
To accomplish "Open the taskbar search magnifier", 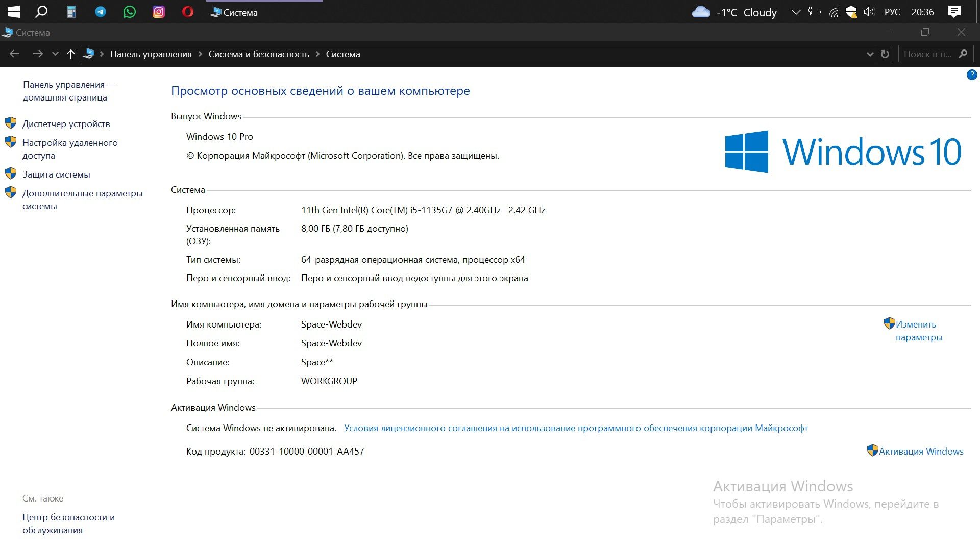I will click(x=41, y=12).
